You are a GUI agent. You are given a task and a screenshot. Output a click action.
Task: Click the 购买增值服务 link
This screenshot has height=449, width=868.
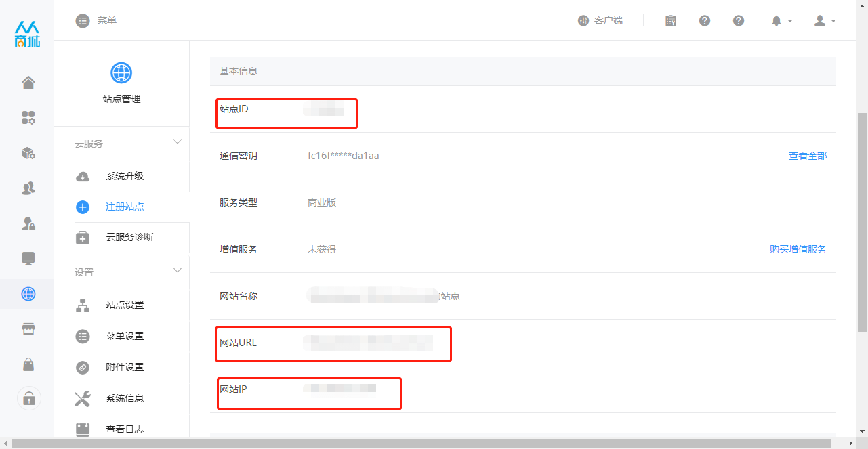click(x=798, y=249)
